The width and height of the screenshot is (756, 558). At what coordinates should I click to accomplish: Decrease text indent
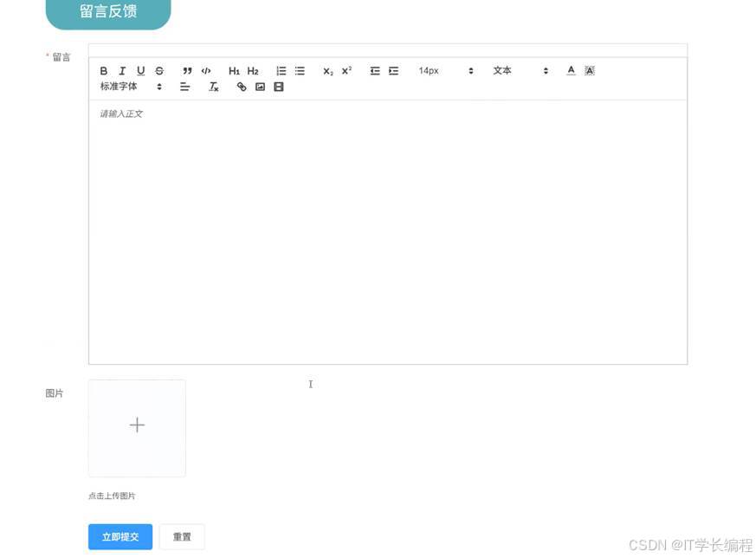(x=375, y=71)
